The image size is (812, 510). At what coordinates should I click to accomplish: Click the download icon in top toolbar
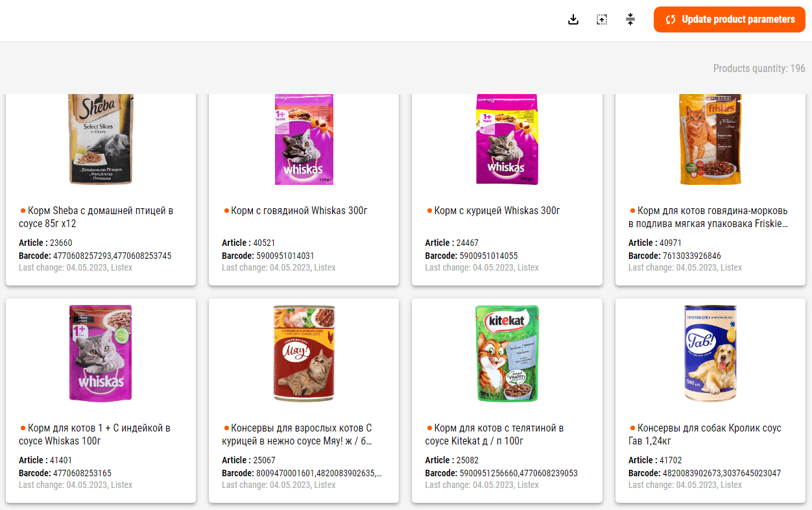point(573,19)
